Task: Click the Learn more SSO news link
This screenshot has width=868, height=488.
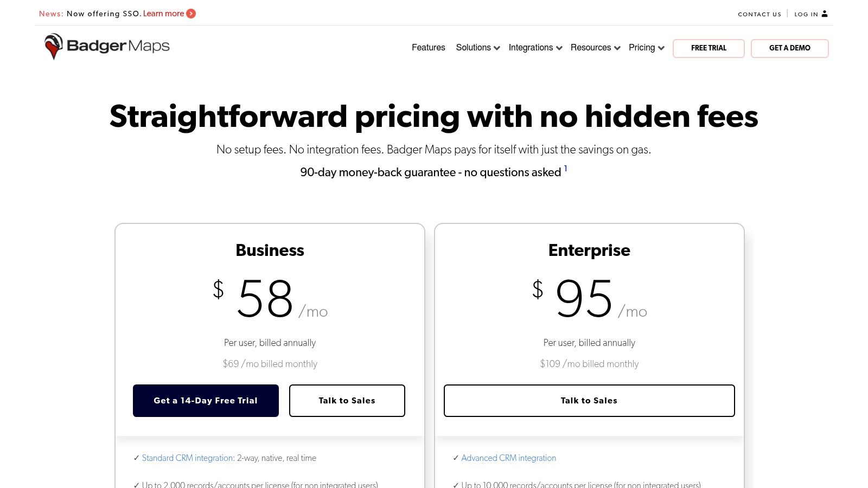Action: [163, 14]
